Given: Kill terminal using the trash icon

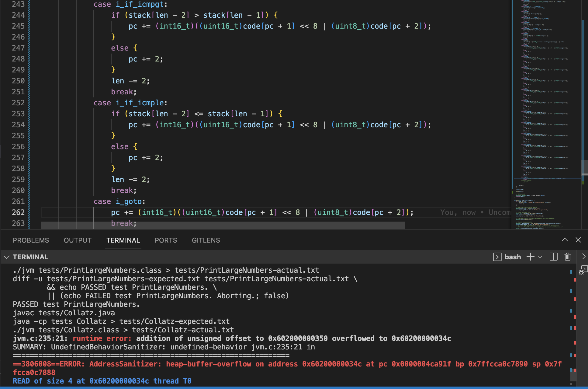Looking at the screenshot, I should [x=567, y=257].
